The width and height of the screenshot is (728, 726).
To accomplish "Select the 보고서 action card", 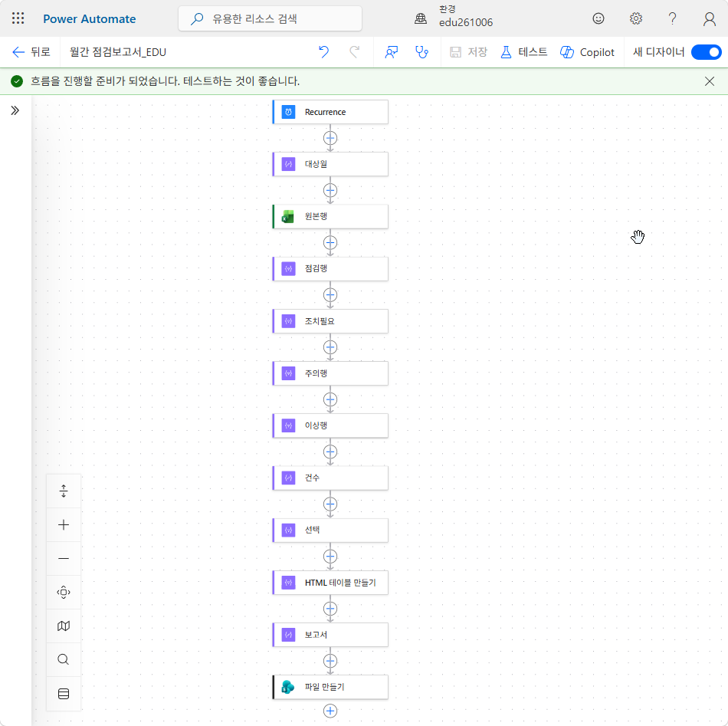I will point(330,635).
